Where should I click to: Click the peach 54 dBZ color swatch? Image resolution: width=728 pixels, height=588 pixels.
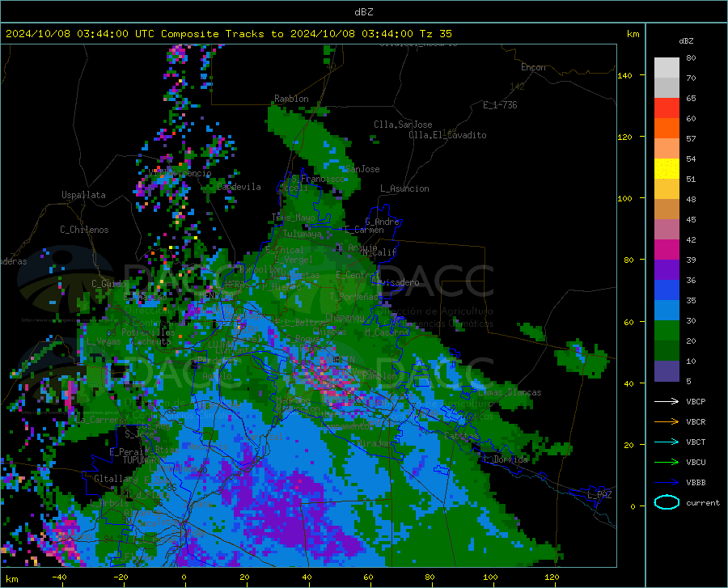(667, 149)
